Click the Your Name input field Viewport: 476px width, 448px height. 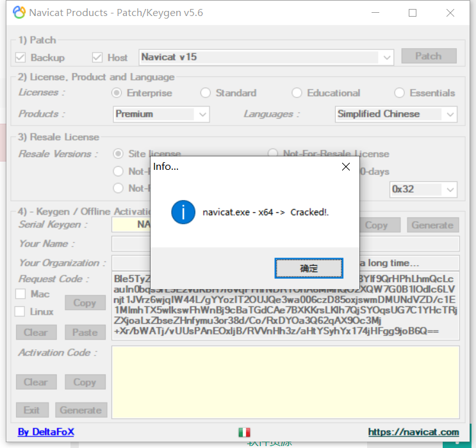click(x=285, y=244)
